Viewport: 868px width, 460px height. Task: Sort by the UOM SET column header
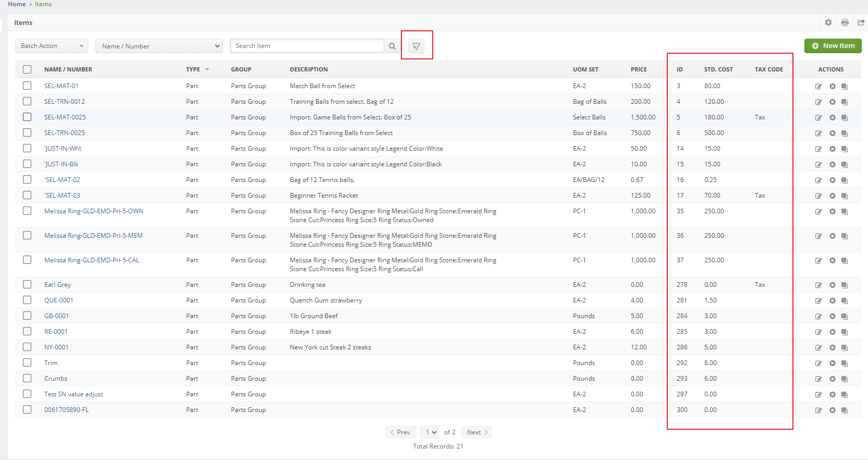click(586, 69)
